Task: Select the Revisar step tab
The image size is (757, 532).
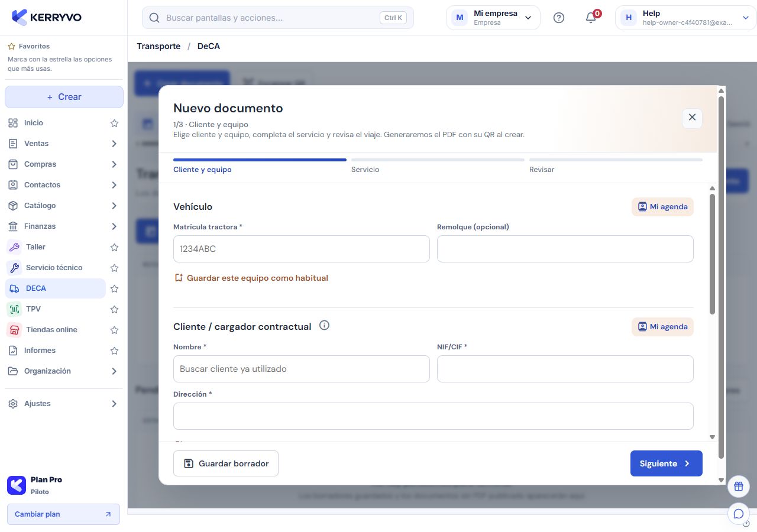Action: click(616, 166)
